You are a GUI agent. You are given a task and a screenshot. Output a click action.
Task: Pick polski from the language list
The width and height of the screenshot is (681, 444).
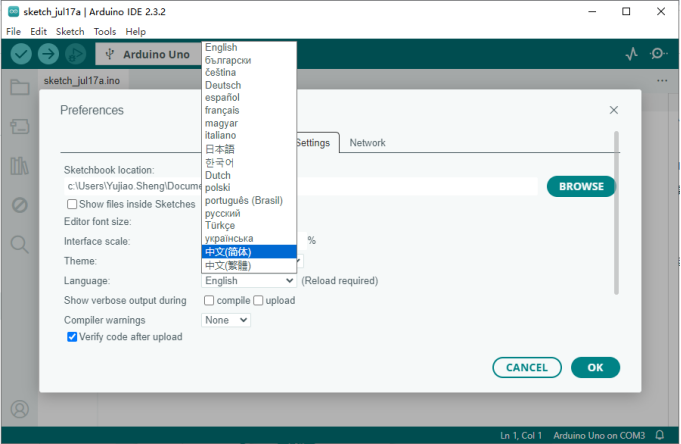pyautogui.click(x=249, y=187)
